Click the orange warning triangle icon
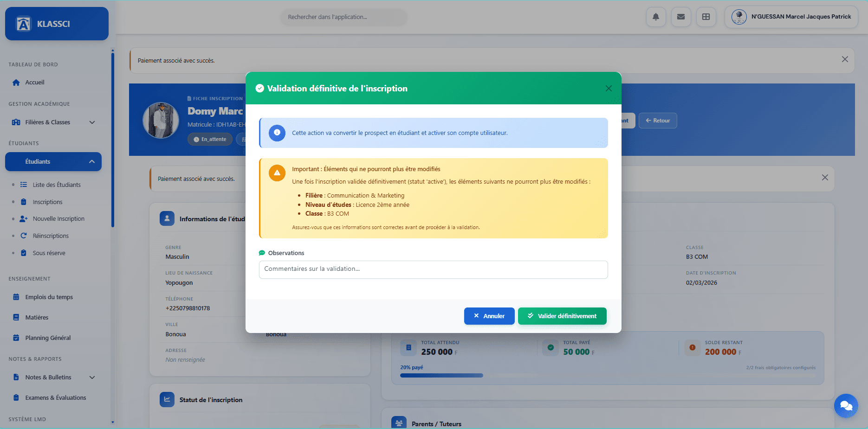The height and width of the screenshot is (429, 868). pyautogui.click(x=277, y=173)
